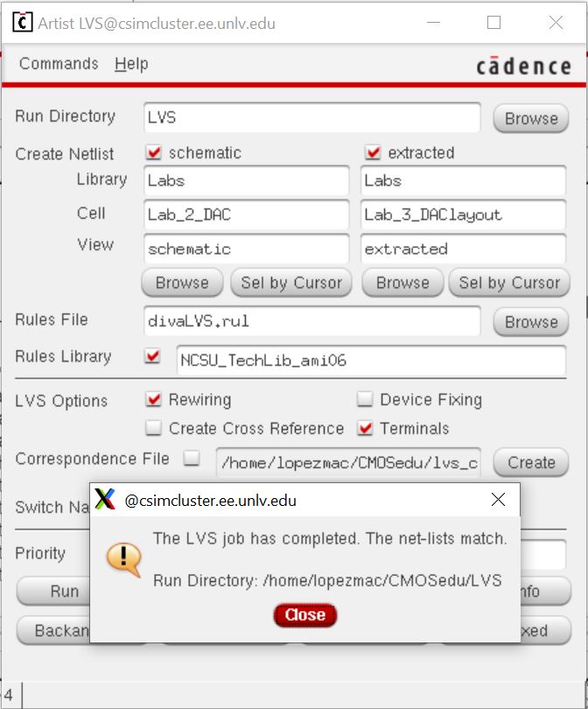Open the Commands menu
This screenshot has height=709, width=588.
pos(59,64)
